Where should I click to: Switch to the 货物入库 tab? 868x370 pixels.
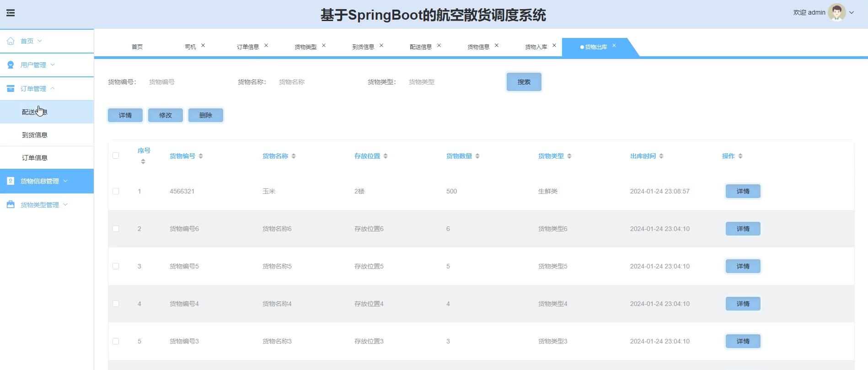[x=536, y=47]
